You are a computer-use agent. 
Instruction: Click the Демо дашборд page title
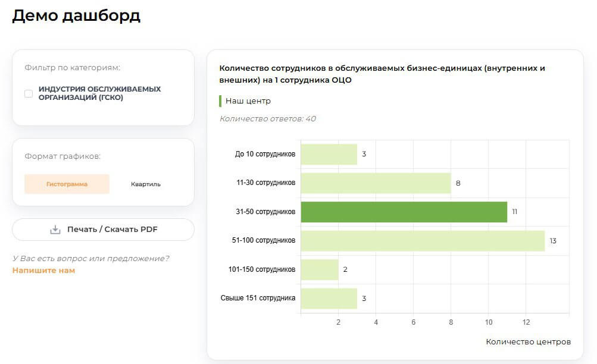pos(75,15)
